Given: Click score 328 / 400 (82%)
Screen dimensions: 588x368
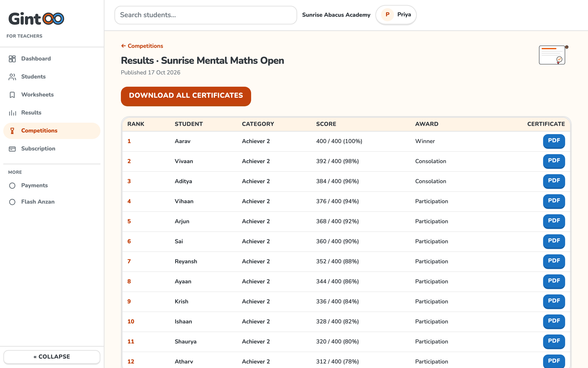Looking at the screenshot, I should click(337, 322).
